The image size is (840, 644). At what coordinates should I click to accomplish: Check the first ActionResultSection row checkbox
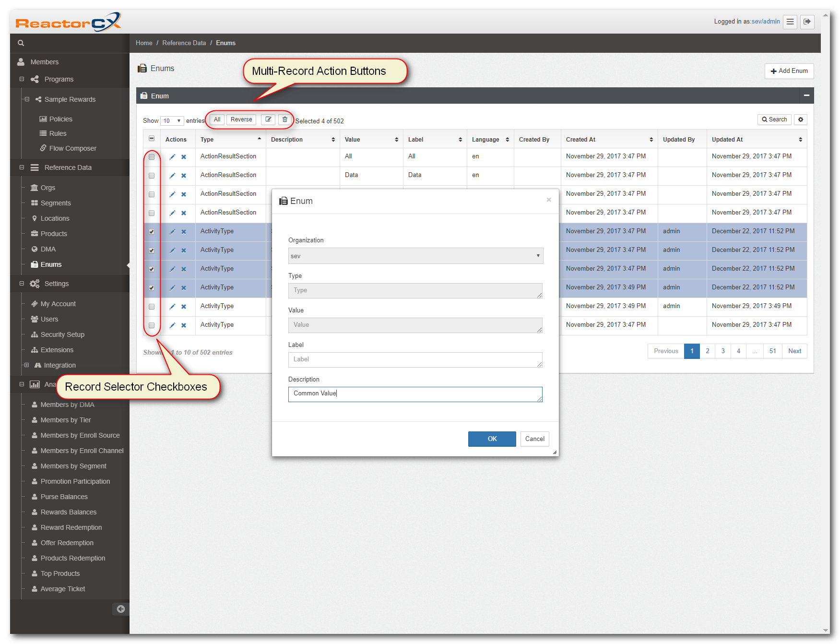click(152, 157)
